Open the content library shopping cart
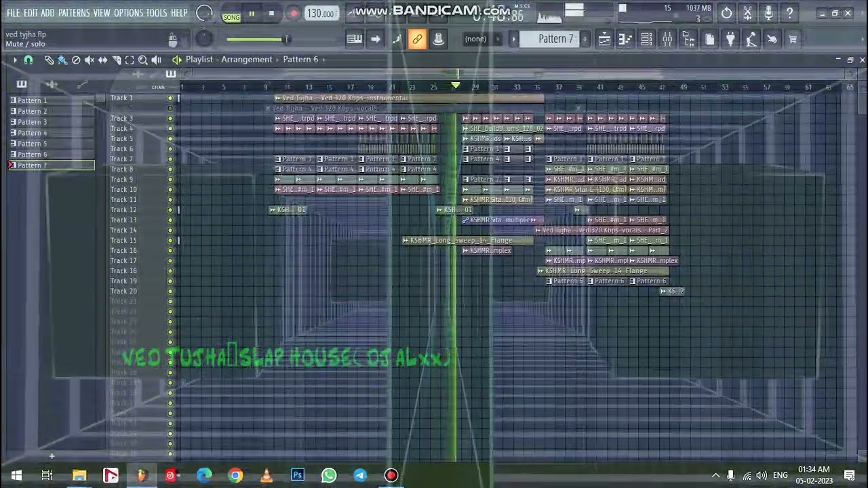This screenshot has width=868, height=488. coord(793,39)
